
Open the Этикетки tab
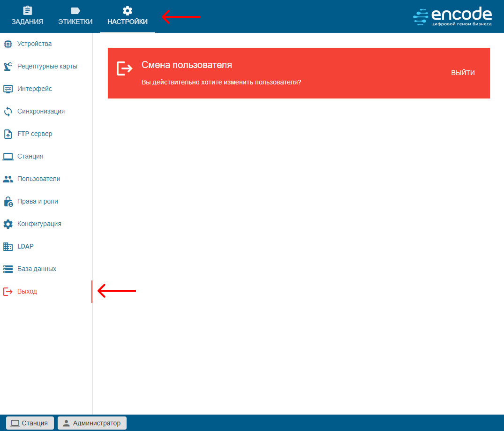point(75,16)
